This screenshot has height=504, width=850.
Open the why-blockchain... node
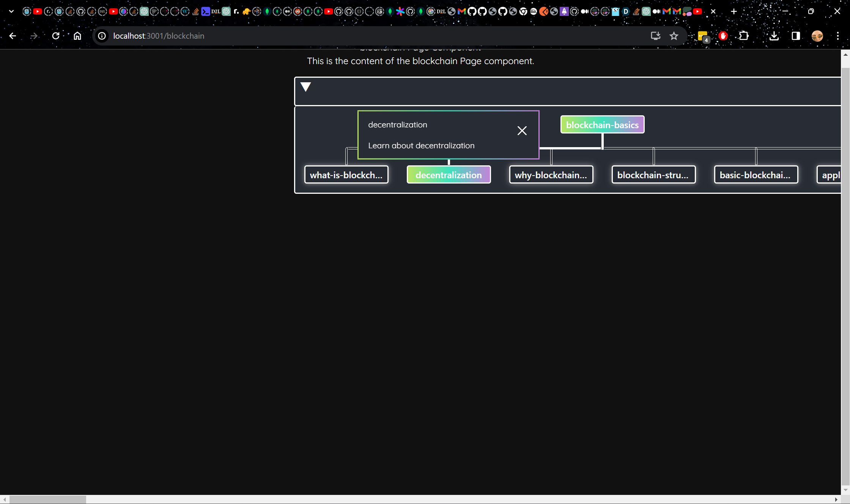tap(551, 175)
